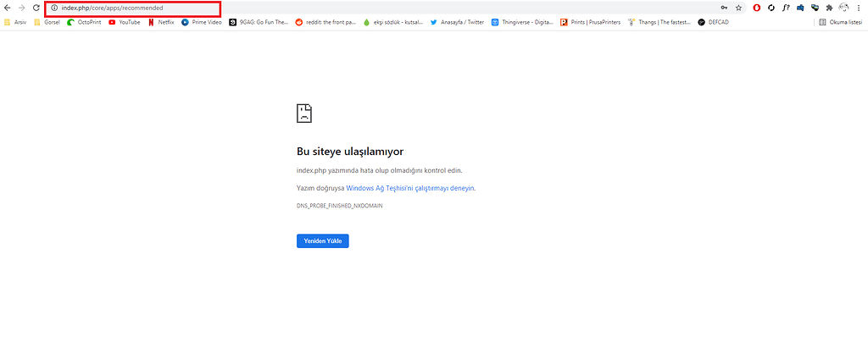Open the Thangs bookmark

(x=659, y=23)
